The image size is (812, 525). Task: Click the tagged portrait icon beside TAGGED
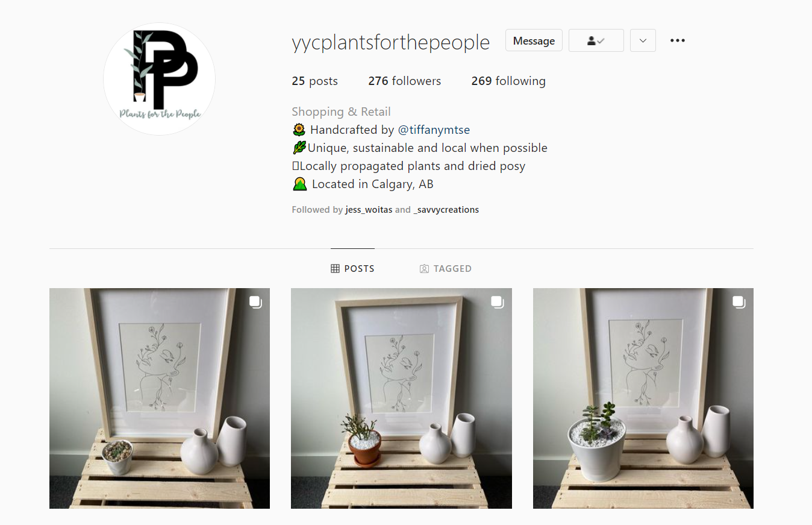tap(424, 269)
